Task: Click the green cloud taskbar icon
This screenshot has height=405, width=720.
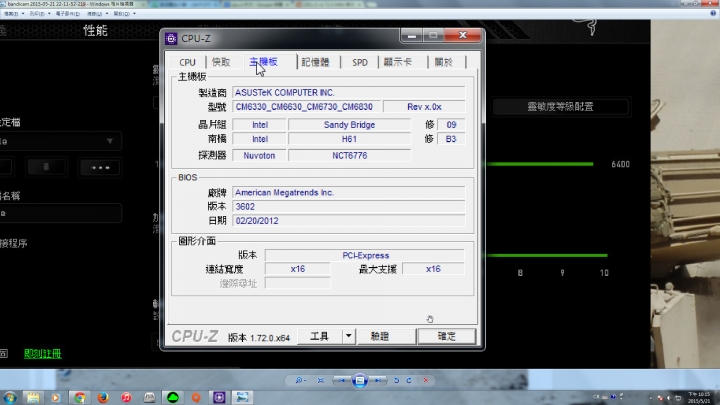Action: pyautogui.click(x=173, y=397)
